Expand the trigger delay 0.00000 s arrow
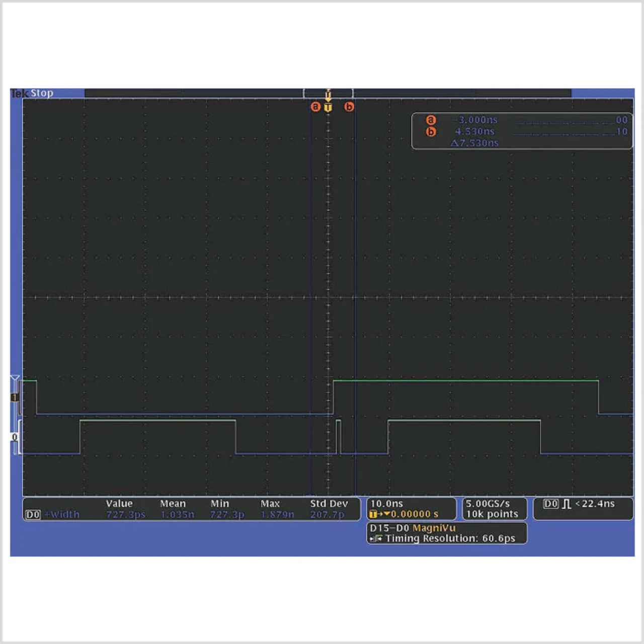644x644 pixels. 387,514
